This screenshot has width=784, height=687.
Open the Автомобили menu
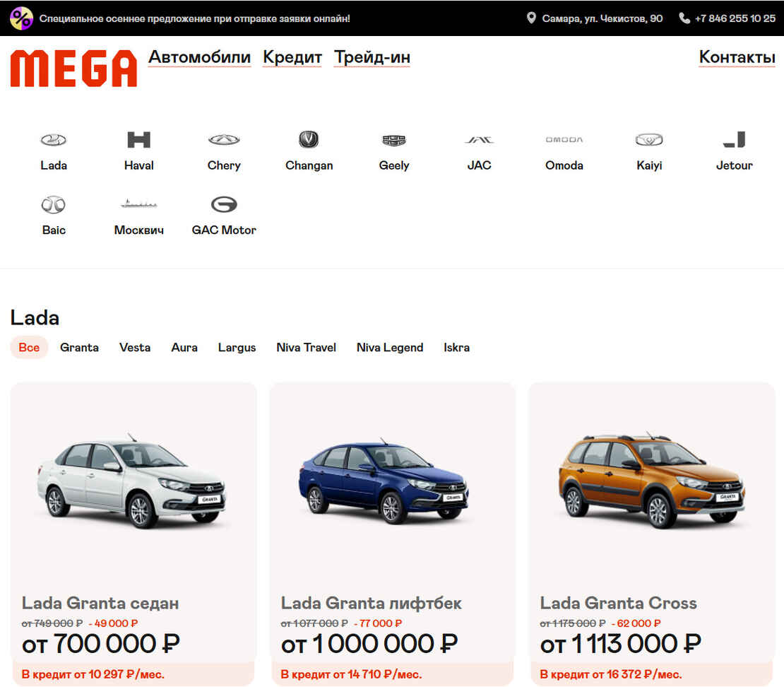tap(199, 57)
